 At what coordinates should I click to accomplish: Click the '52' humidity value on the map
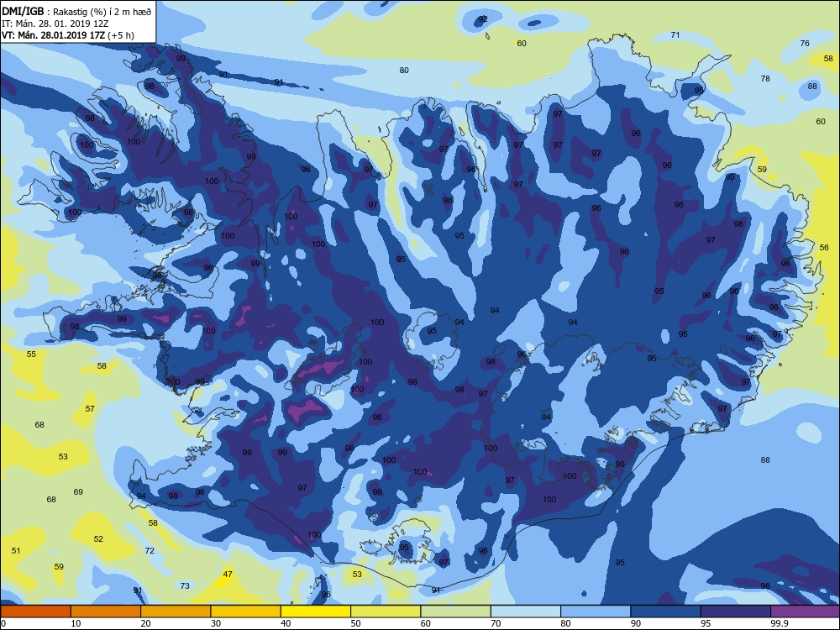(x=98, y=539)
